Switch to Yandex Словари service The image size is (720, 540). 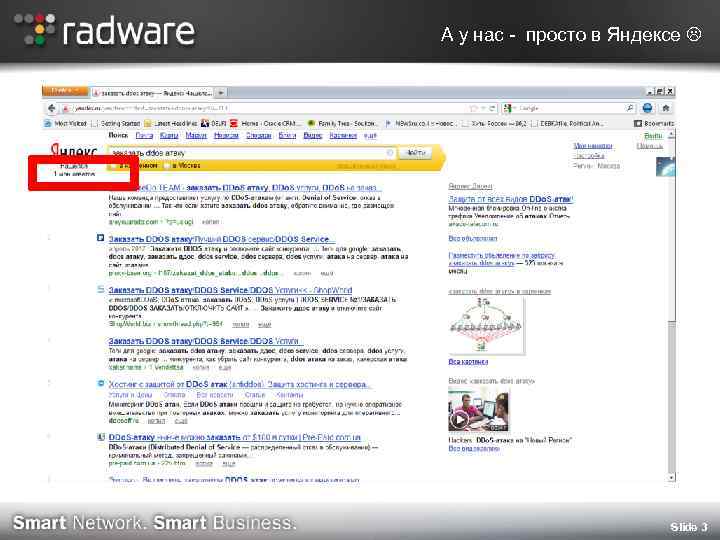(259, 135)
